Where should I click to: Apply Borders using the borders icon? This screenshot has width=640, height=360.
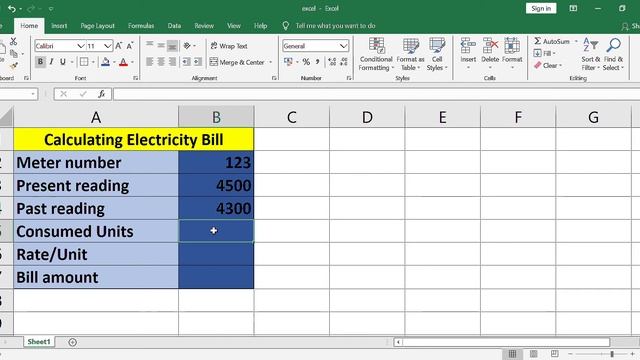(x=84, y=62)
